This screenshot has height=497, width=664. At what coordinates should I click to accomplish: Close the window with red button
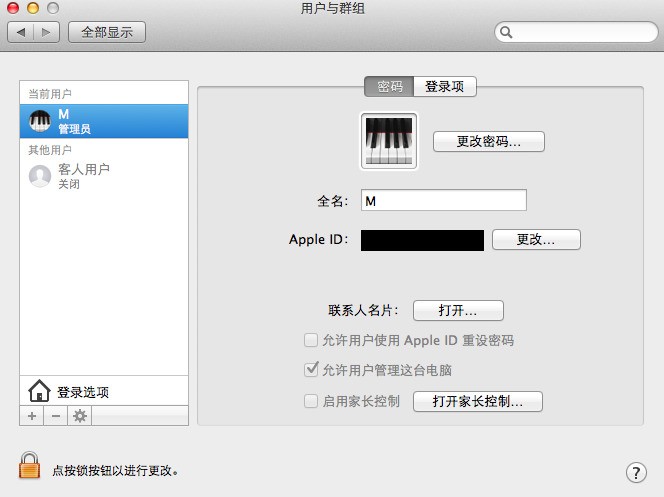[13, 8]
